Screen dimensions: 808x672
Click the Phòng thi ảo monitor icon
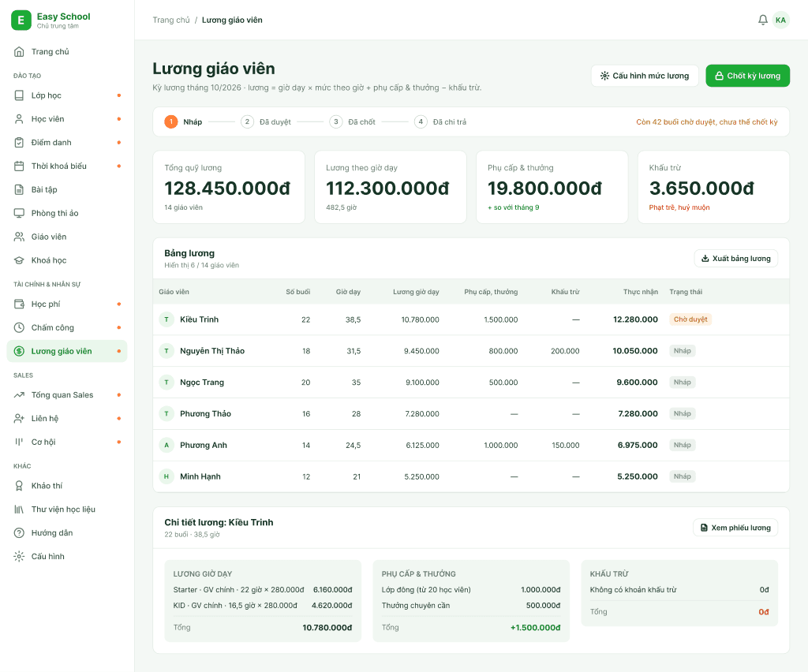[x=19, y=213]
